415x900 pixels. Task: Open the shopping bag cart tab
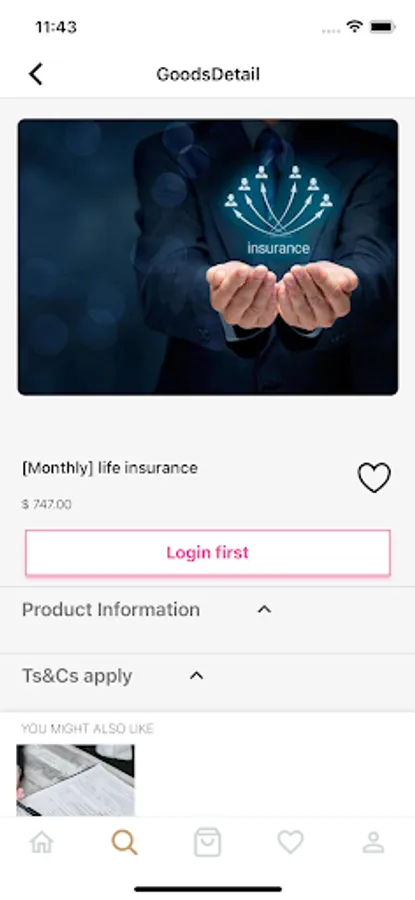coord(207,842)
